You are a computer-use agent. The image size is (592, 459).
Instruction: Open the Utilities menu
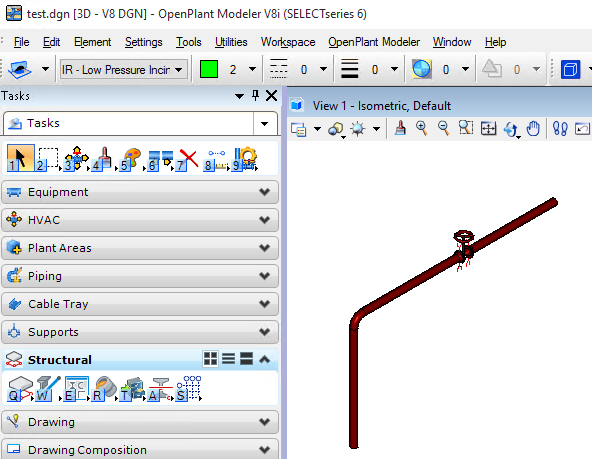[231, 42]
